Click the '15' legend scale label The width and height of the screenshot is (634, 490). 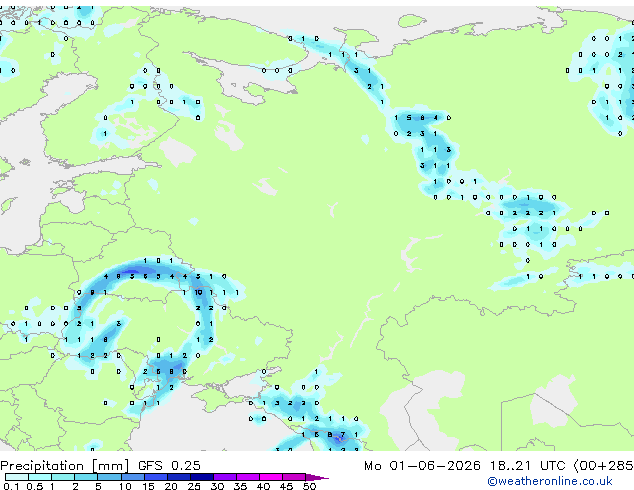click(x=148, y=486)
